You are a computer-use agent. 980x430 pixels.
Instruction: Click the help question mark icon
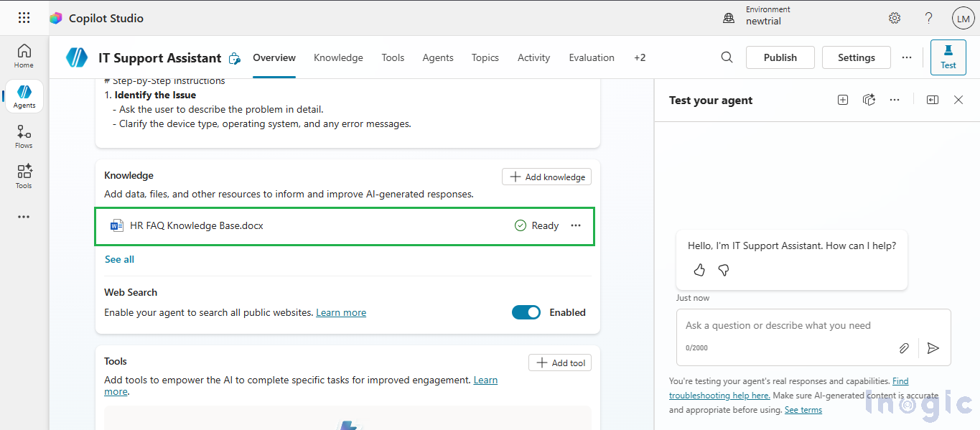pyautogui.click(x=928, y=18)
